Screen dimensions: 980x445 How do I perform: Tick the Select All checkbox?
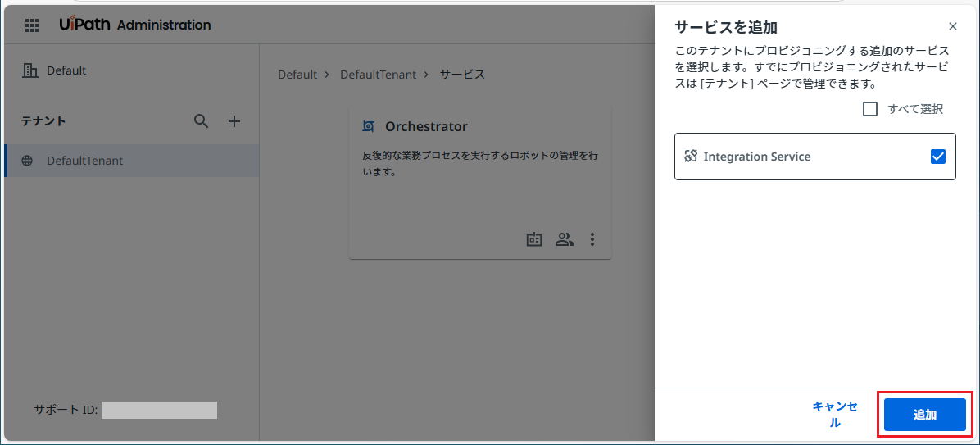[x=870, y=109]
